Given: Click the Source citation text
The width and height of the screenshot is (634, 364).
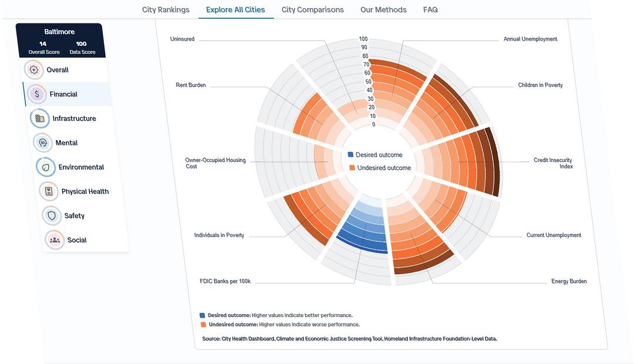Looking at the screenshot, I should (349, 339).
